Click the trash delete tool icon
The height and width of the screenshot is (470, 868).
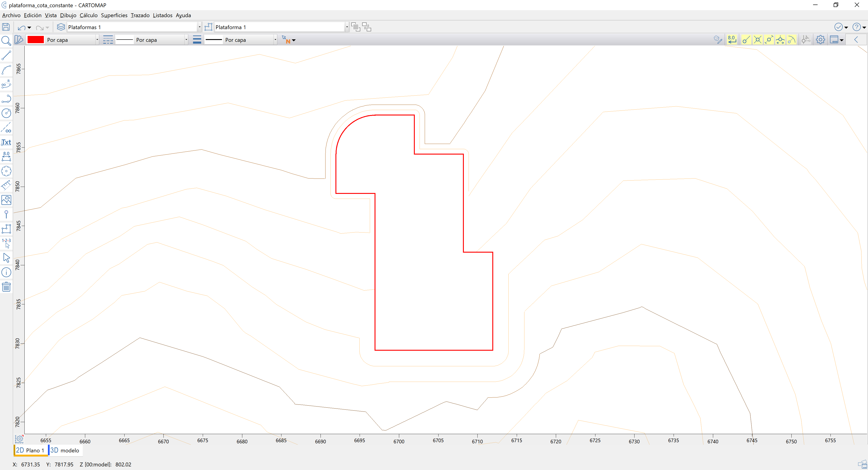point(6,287)
